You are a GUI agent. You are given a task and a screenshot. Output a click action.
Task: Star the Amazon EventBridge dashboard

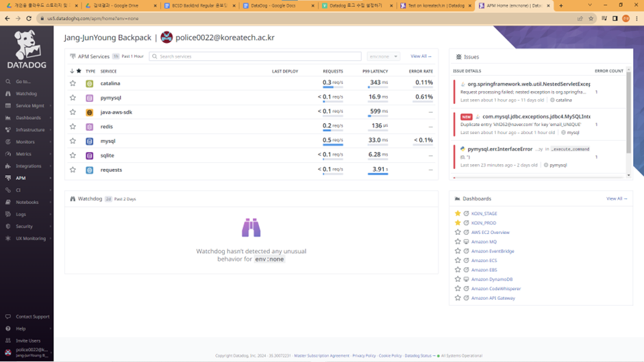[458, 251]
